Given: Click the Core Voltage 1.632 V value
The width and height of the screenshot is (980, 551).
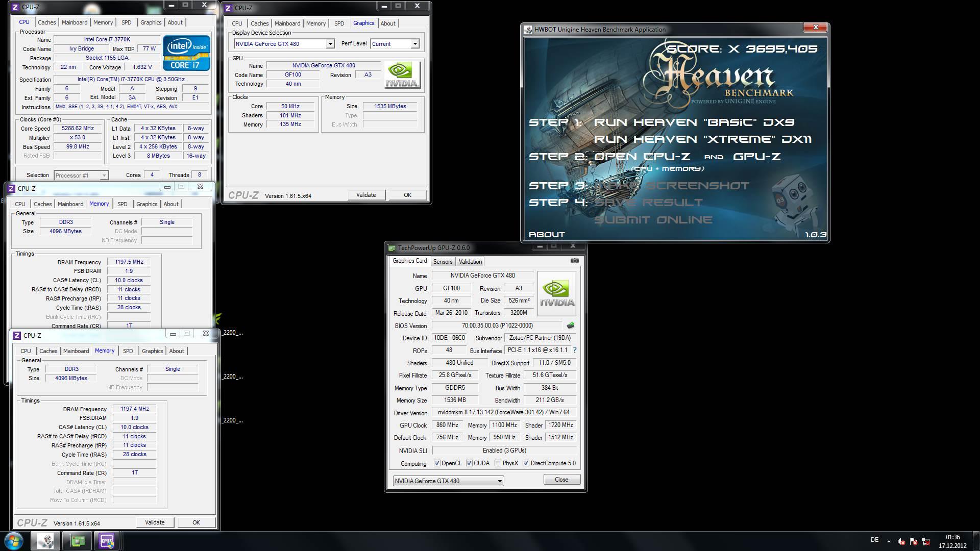Looking at the screenshot, I should 142,67.
